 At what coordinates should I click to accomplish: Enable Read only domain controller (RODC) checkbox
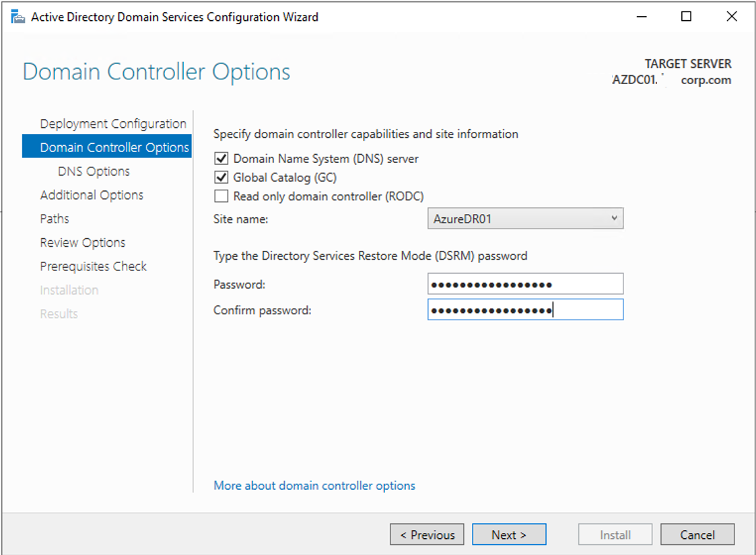point(221,196)
